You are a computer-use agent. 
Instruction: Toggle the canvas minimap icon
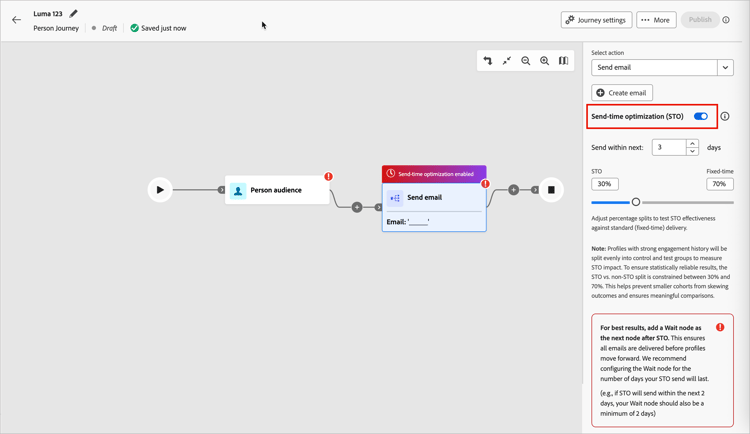pos(563,61)
